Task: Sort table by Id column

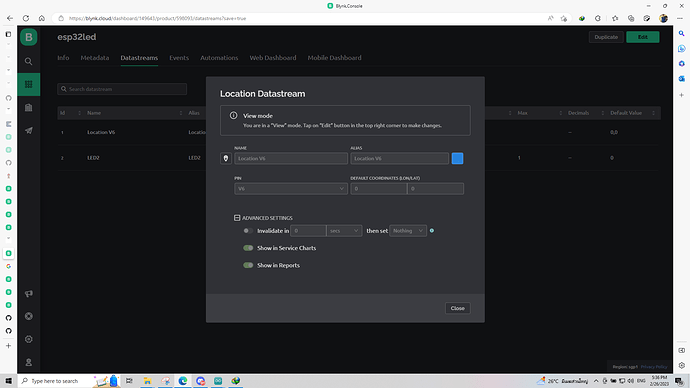Action: [x=80, y=113]
